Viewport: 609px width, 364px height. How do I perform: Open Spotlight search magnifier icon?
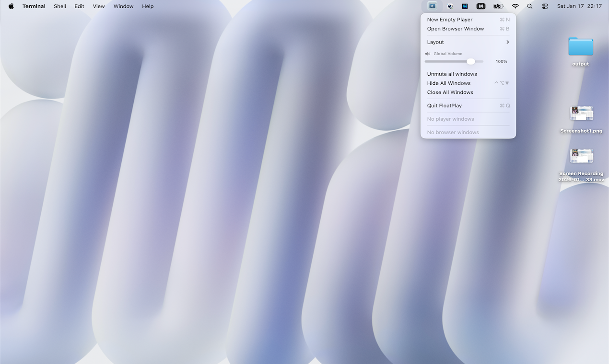530,6
